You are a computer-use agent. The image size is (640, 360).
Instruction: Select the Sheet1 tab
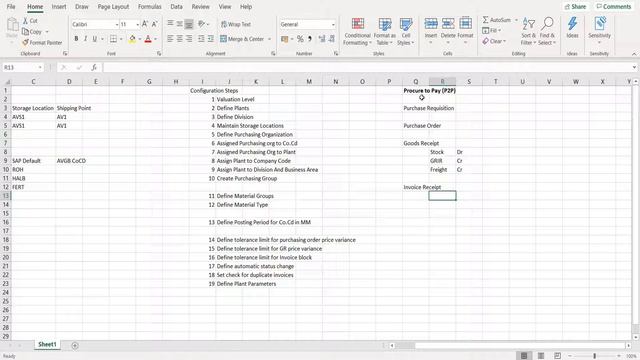47,344
